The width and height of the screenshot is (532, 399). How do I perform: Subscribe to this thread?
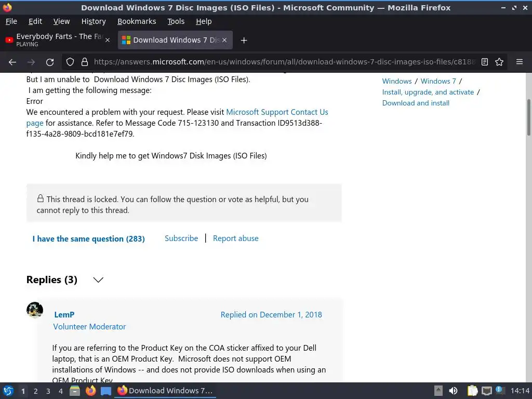[181, 238]
